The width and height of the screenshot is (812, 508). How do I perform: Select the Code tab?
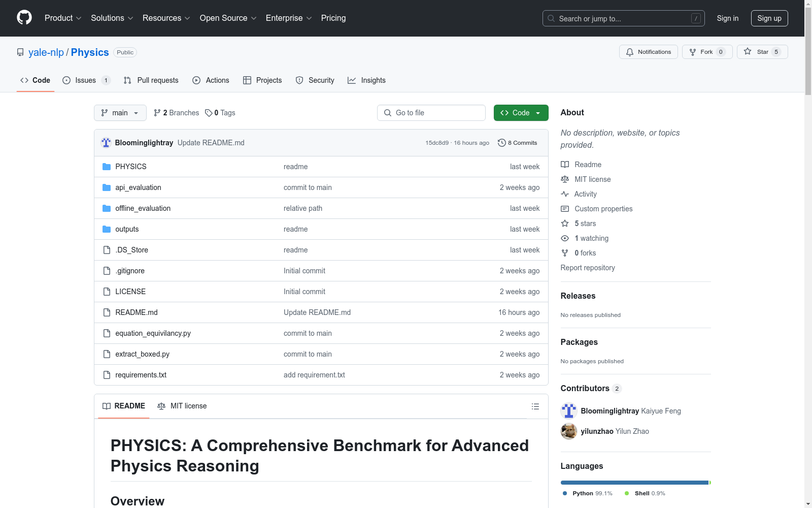35,80
